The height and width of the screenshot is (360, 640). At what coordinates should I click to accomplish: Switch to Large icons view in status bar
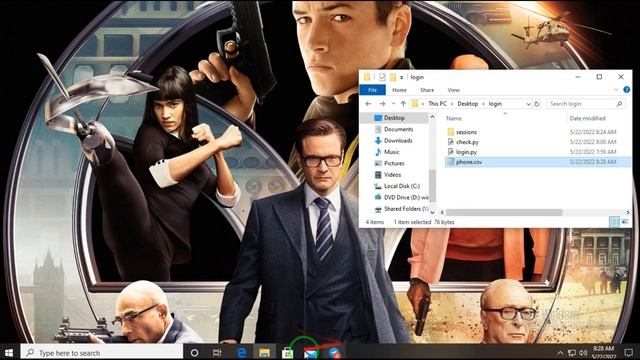point(624,222)
